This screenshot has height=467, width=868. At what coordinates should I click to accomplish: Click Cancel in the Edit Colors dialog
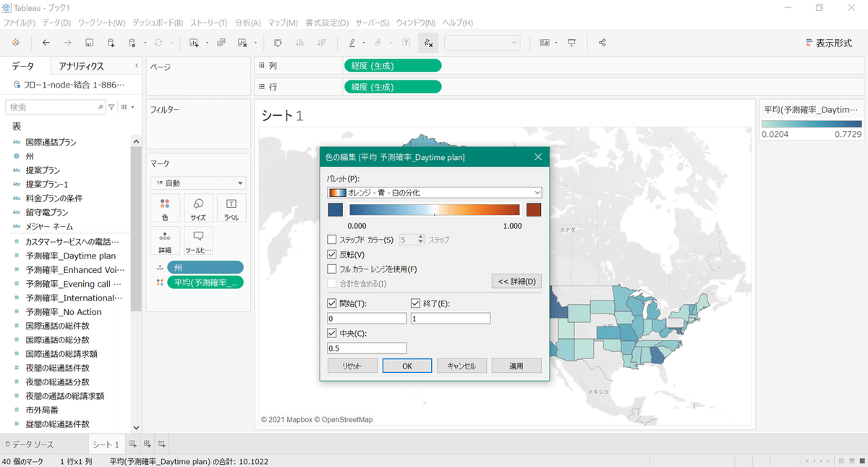point(461,366)
